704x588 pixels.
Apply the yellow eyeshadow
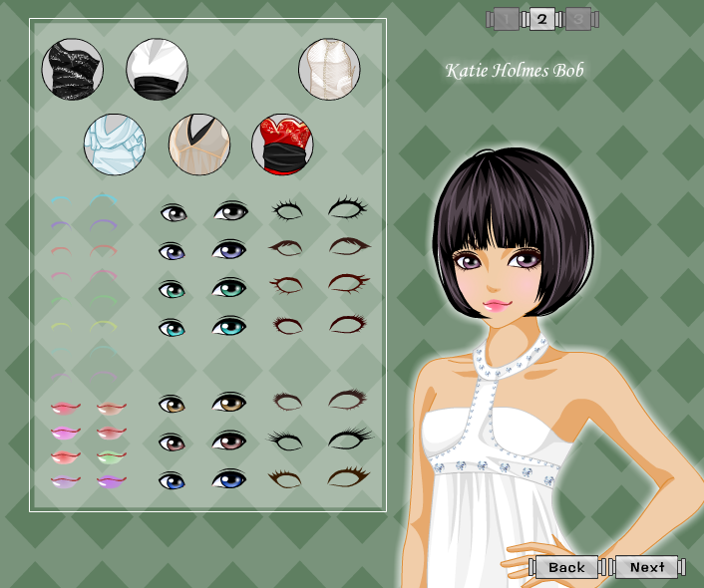(x=85, y=326)
